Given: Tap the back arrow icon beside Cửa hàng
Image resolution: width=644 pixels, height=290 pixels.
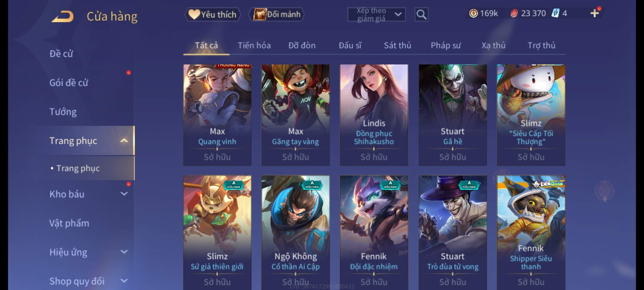Looking at the screenshot, I should [63, 16].
